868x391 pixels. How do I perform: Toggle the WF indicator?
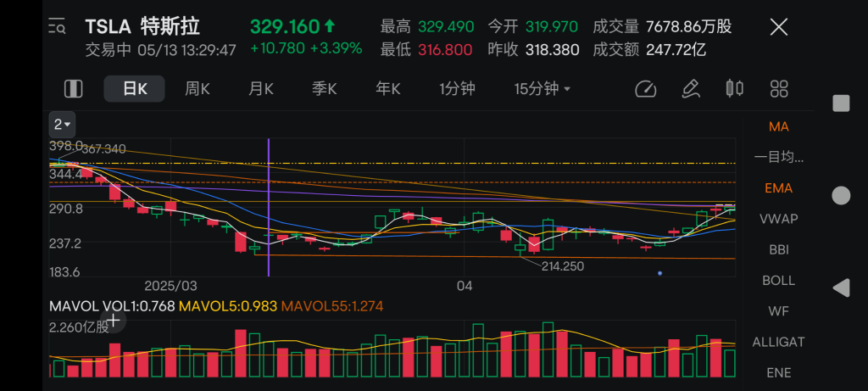click(778, 311)
